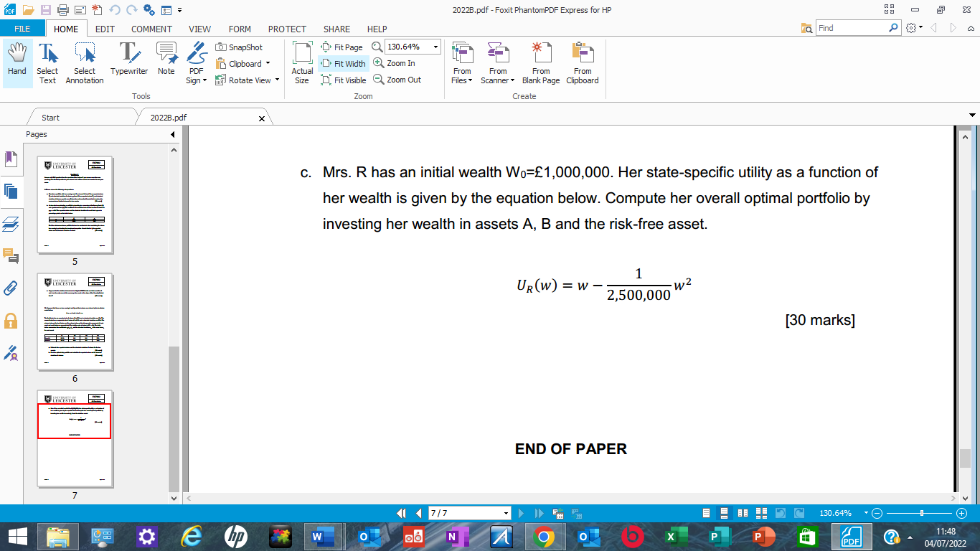Zoom Out of the document
980x551 pixels.
pyautogui.click(x=397, y=80)
